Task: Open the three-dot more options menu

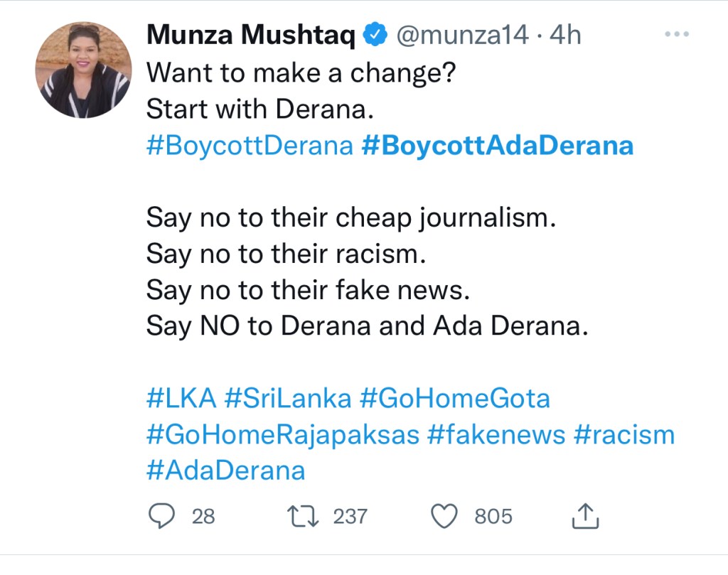Action: coord(675,35)
